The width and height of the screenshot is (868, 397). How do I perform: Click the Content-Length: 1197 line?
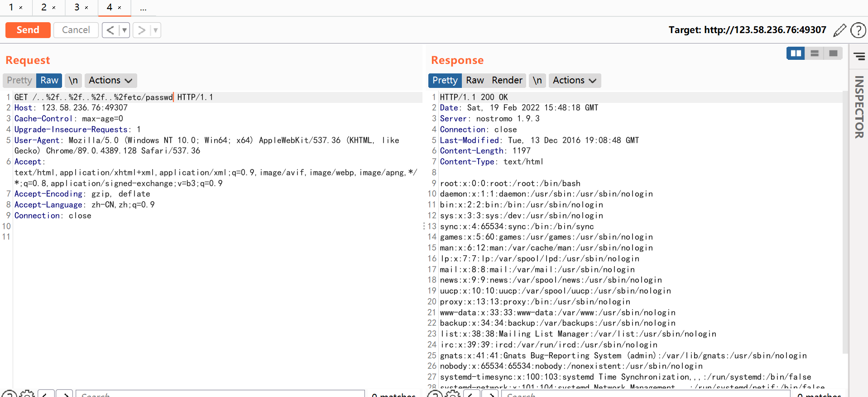[485, 151]
